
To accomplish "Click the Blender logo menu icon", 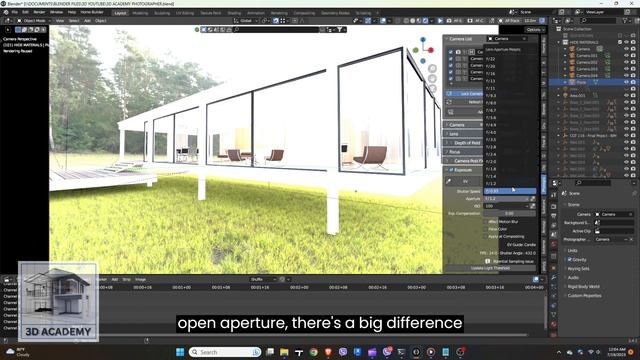I will point(6,12).
